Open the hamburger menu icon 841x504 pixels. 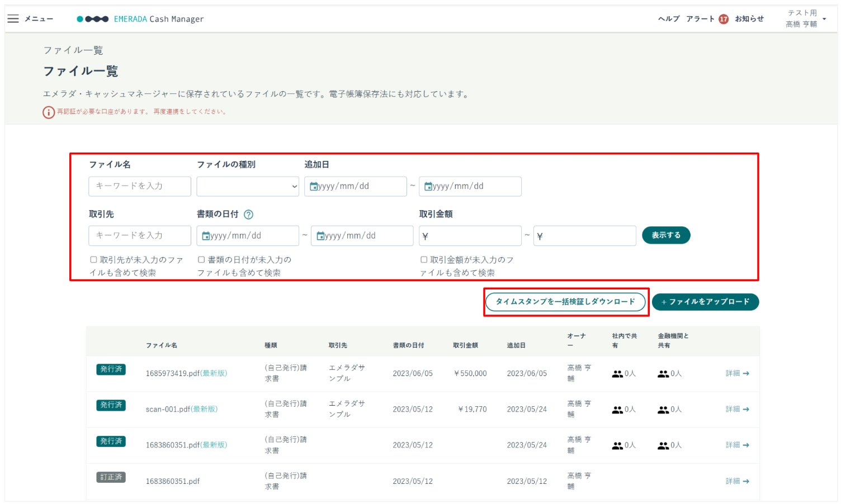(13, 18)
